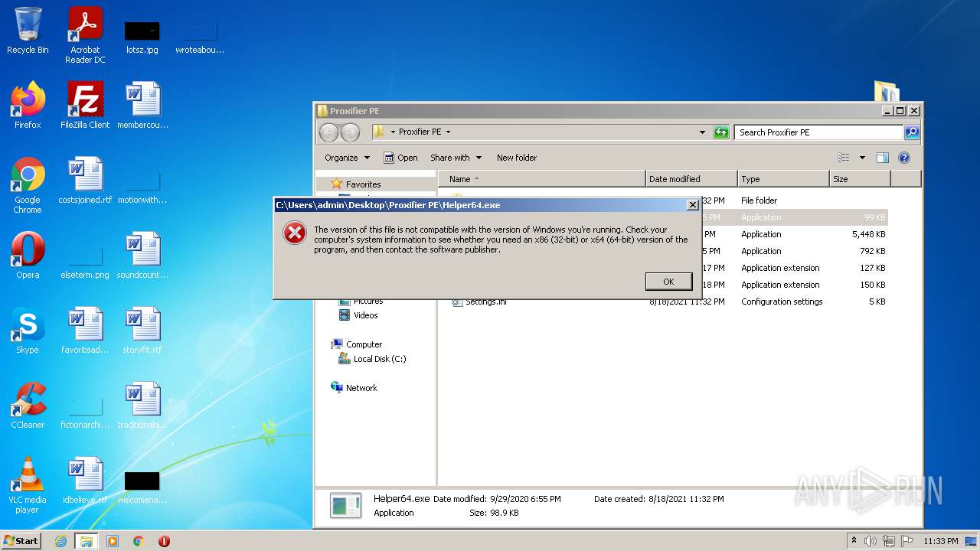Open the Firefox desktop shortcut

tap(28, 106)
